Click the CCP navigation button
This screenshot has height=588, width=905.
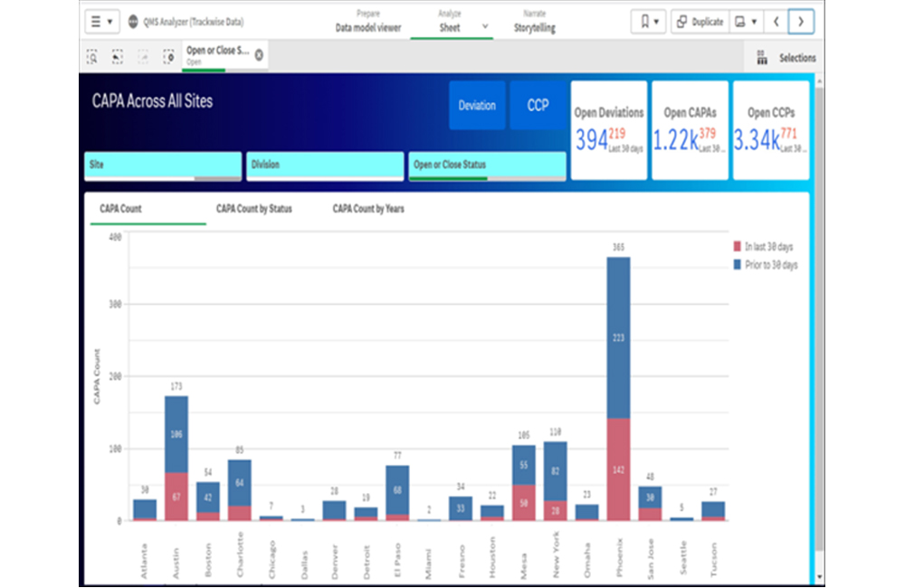click(538, 106)
